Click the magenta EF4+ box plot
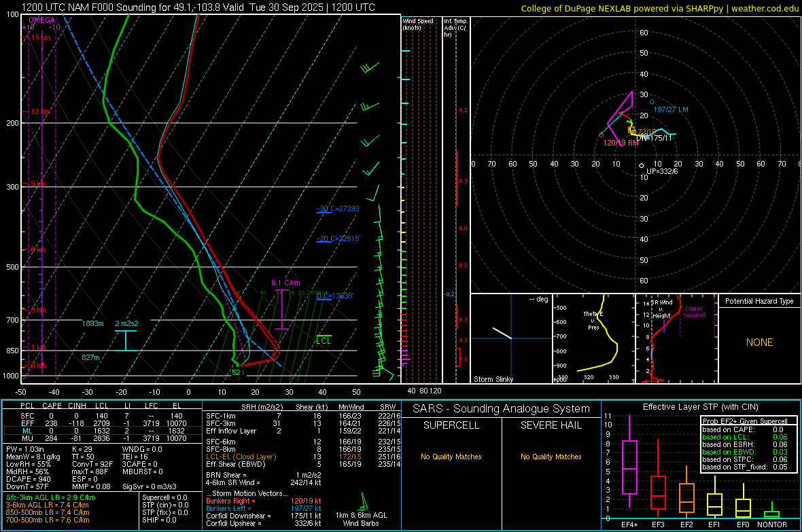The height and width of the screenshot is (532, 802). click(x=629, y=461)
